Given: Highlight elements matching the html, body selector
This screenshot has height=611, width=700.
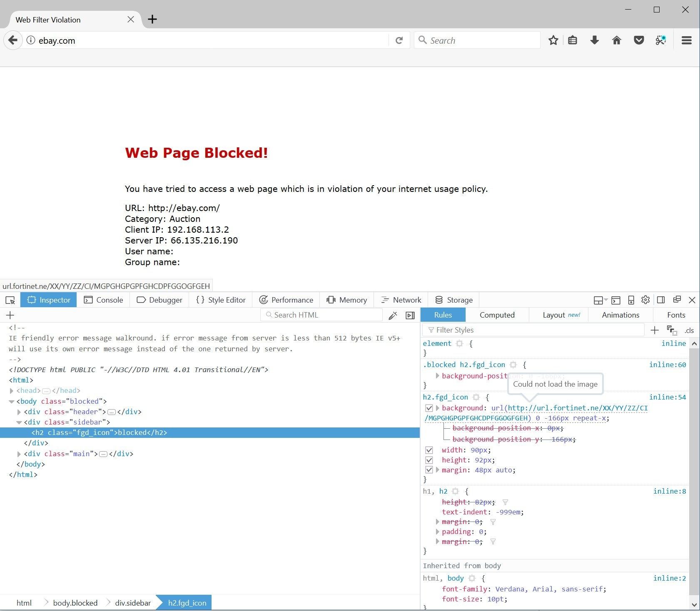Looking at the screenshot, I should point(472,579).
